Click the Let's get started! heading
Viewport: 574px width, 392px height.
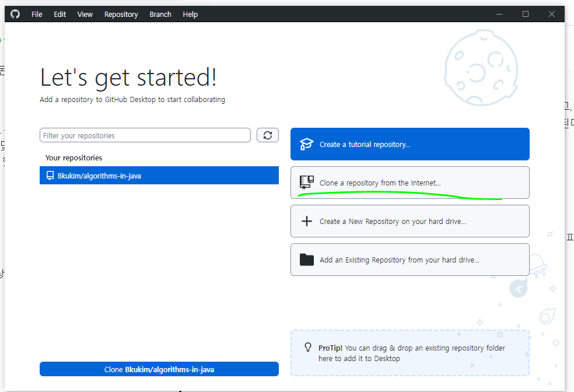[x=128, y=78]
